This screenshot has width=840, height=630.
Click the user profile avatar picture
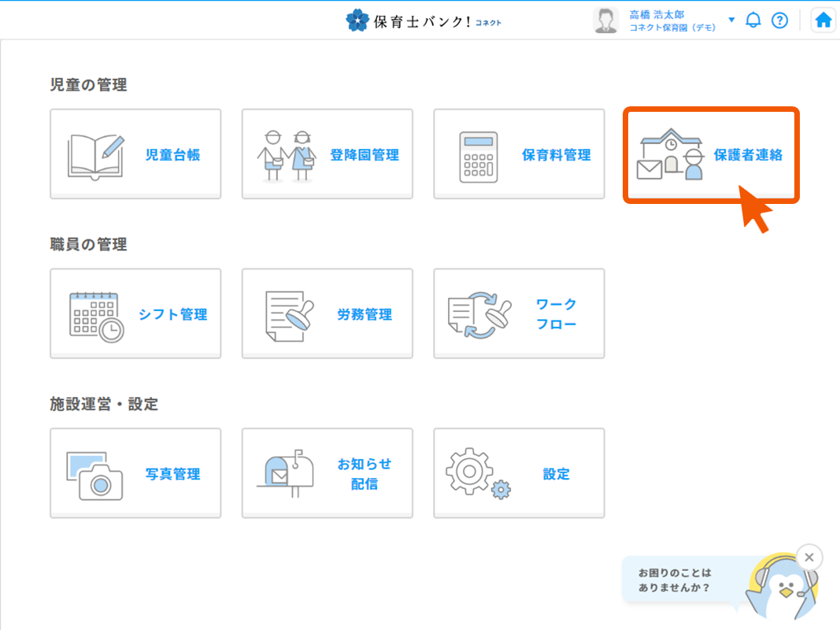click(605, 20)
